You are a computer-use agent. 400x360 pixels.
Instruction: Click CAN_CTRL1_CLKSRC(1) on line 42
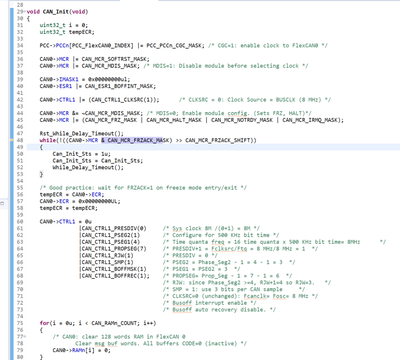click(124, 100)
